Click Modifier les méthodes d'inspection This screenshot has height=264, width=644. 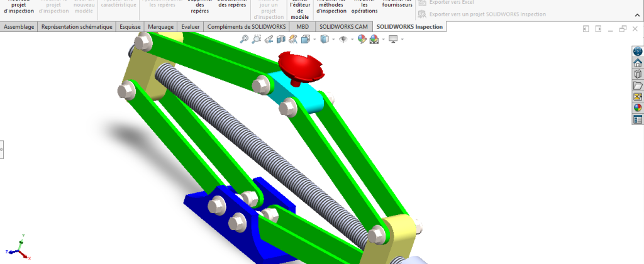pyautogui.click(x=332, y=8)
